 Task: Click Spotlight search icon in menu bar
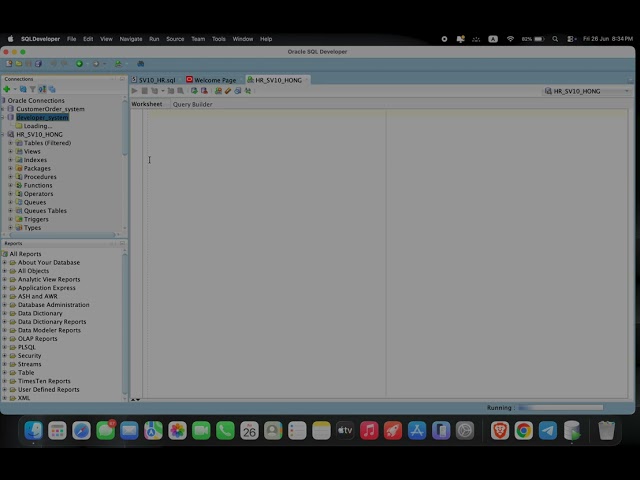[555, 39]
